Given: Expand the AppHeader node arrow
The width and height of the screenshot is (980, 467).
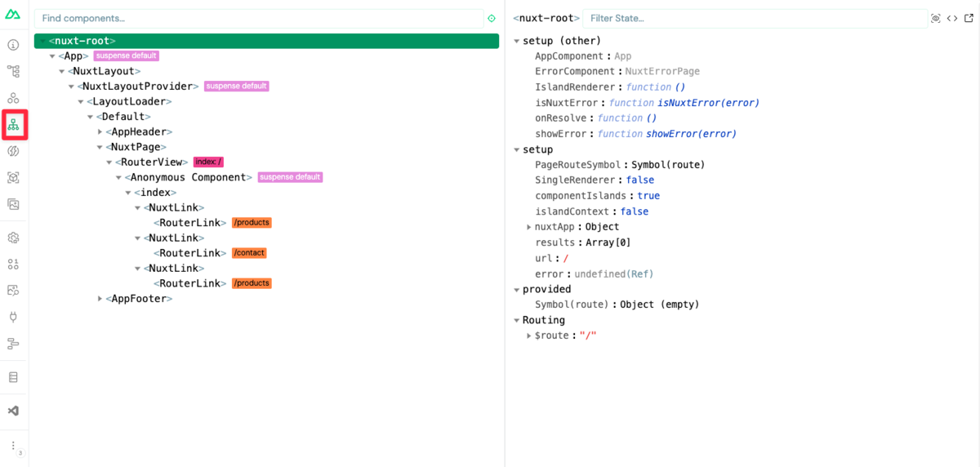Looking at the screenshot, I should [x=100, y=132].
